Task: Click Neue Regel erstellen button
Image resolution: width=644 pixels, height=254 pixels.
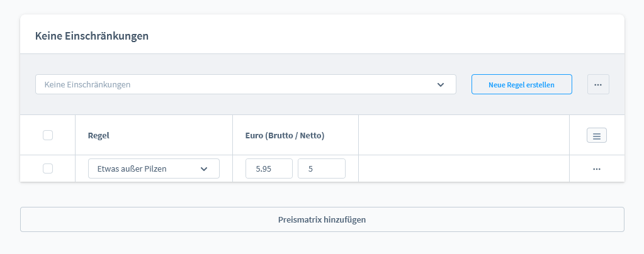Action: (x=521, y=84)
